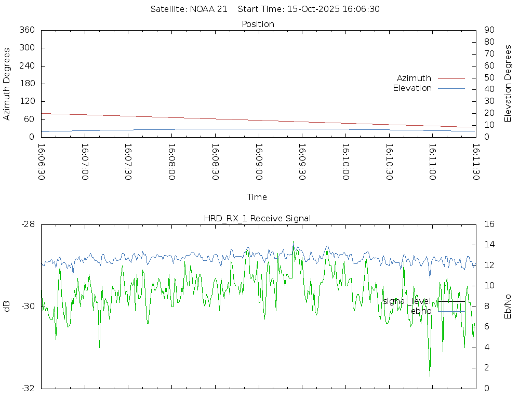Click the dB left axis label
The width and height of the screenshot is (532, 399).
[7, 306]
